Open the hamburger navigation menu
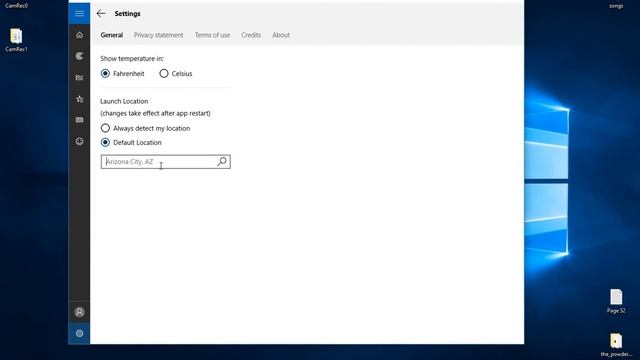640x360 pixels. tap(79, 13)
